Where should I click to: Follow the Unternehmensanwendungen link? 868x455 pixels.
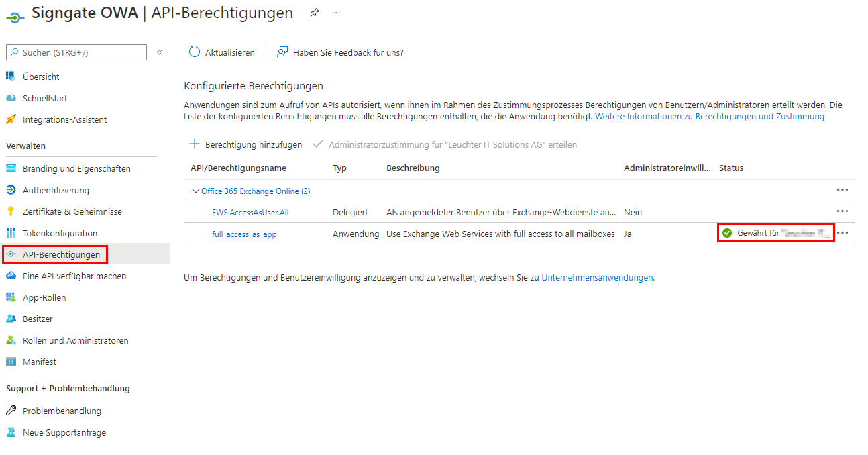coord(597,277)
